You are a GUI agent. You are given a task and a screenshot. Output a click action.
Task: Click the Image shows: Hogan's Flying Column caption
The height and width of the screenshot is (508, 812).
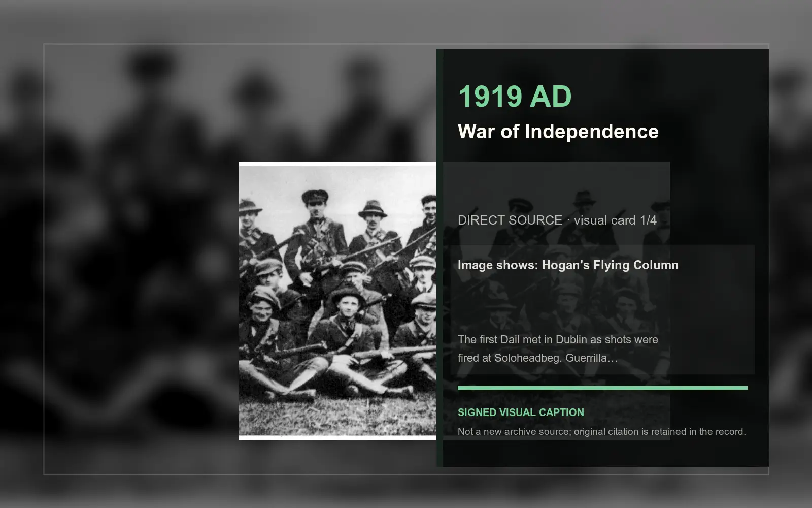pos(568,265)
